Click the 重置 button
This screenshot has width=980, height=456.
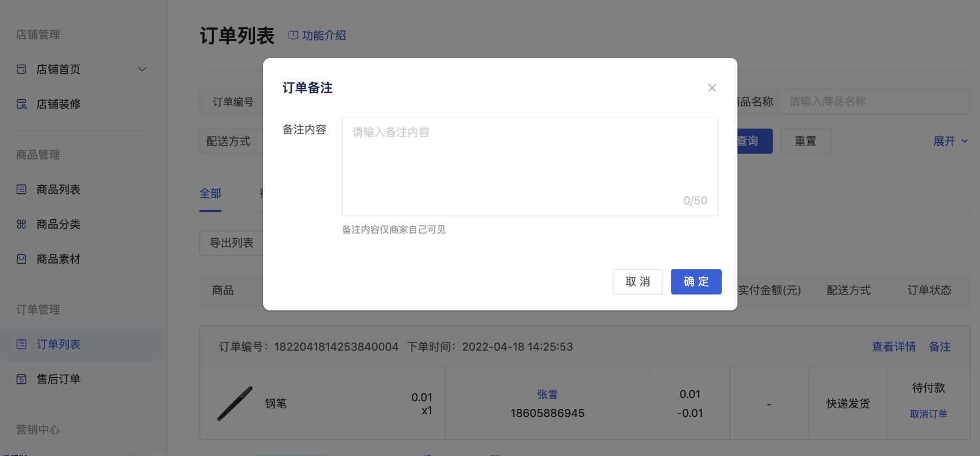pyautogui.click(x=805, y=141)
